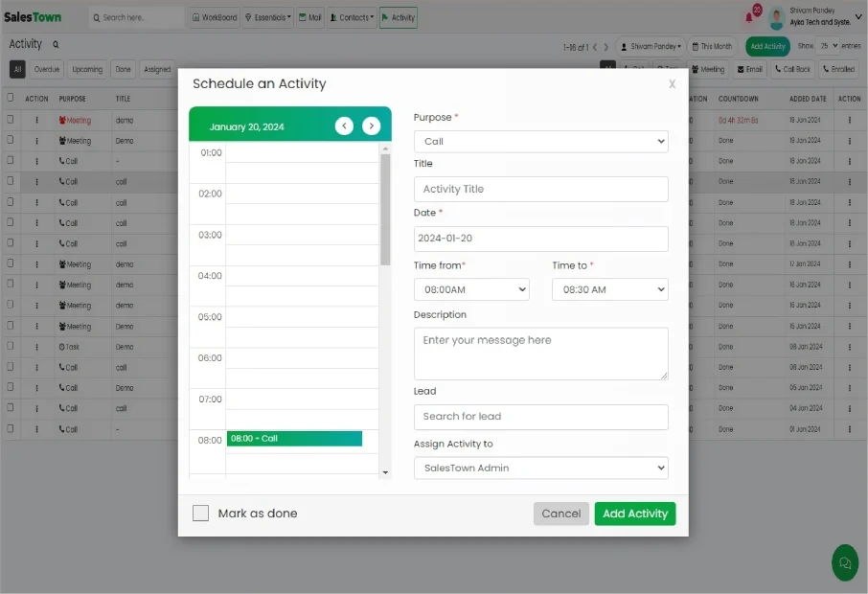This screenshot has width=868, height=594.
Task: Open the Activity nav tab
Action: click(x=398, y=17)
